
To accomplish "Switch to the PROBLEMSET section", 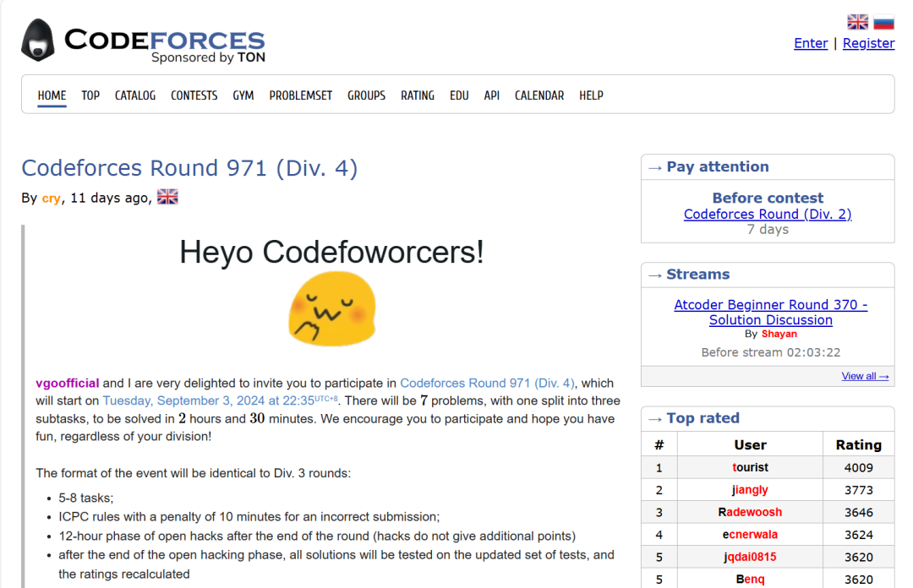I will [300, 95].
